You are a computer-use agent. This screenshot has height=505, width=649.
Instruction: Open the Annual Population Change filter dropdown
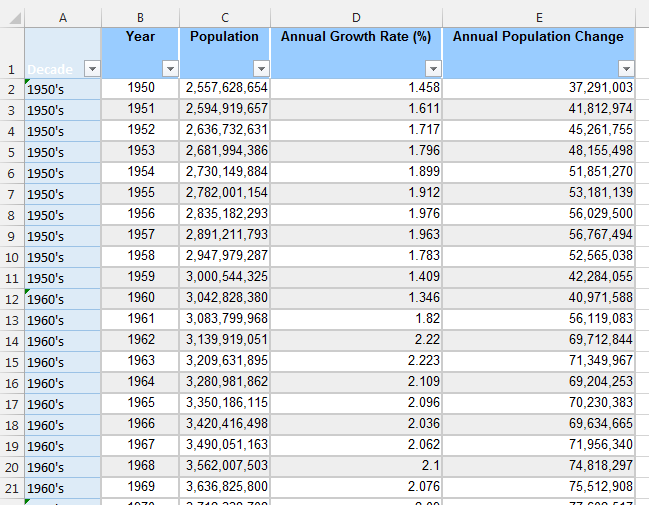tap(626, 68)
